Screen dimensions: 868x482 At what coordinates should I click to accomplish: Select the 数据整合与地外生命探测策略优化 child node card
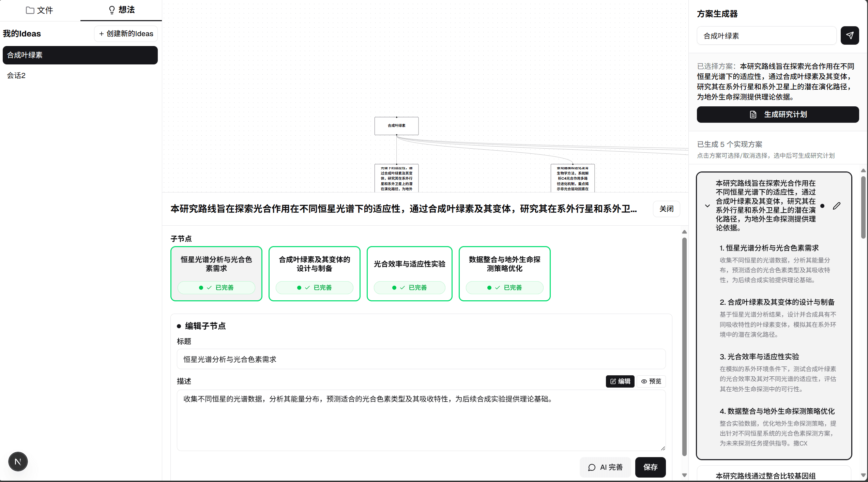coord(504,274)
